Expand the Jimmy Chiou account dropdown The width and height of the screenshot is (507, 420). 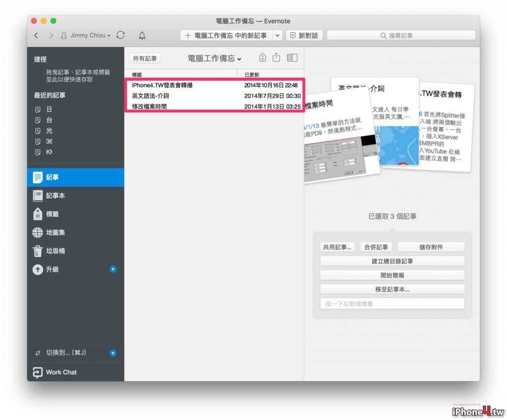pos(86,35)
